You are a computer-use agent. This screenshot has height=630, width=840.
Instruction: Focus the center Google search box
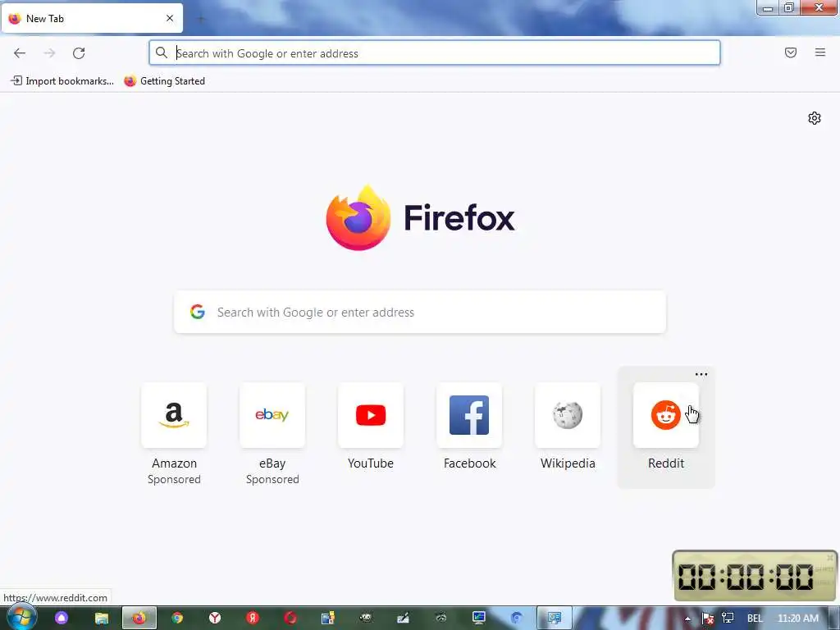(x=420, y=312)
